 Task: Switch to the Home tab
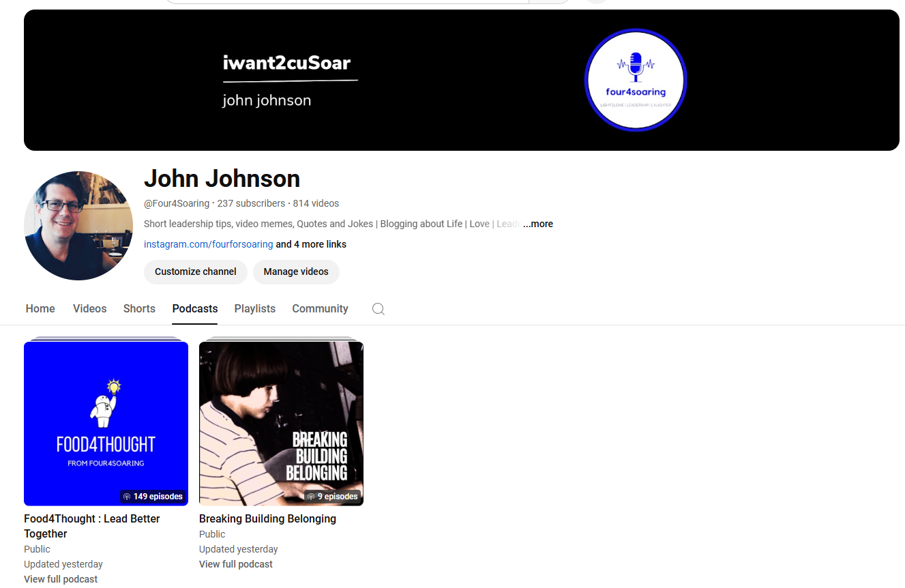pyautogui.click(x=40, y=309)
